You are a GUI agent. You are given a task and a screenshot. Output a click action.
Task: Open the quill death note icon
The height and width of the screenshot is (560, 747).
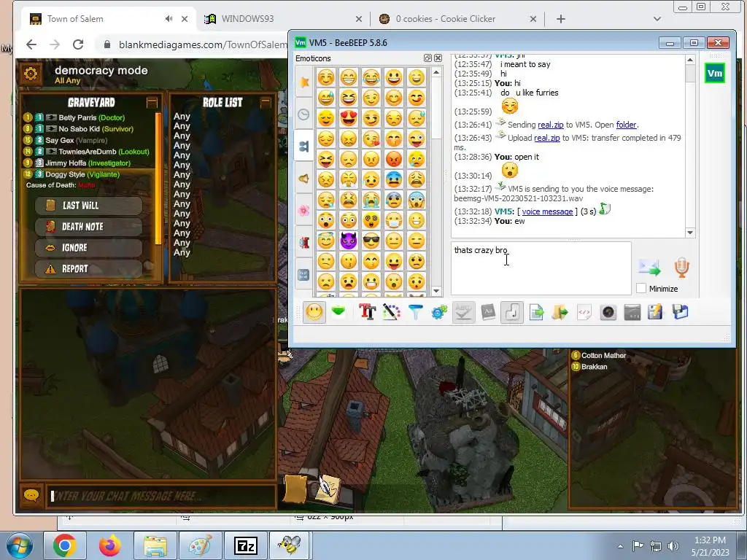[x=329, y=489]
